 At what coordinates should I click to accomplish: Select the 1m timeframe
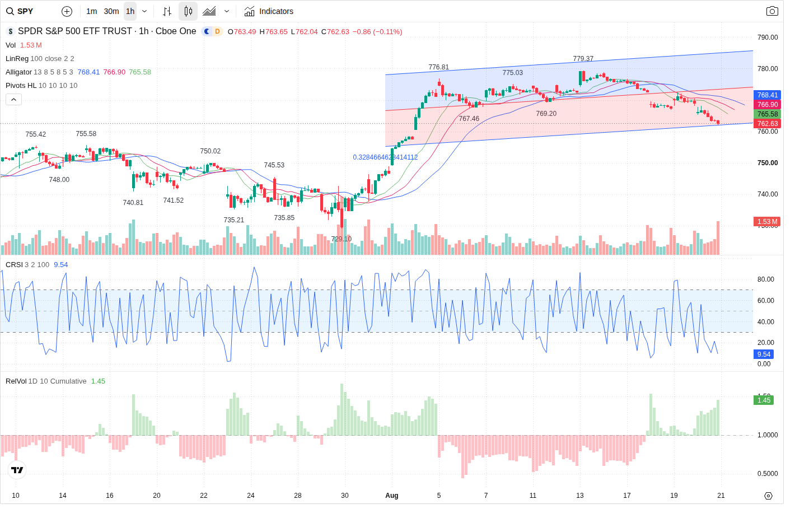[92, 11]
